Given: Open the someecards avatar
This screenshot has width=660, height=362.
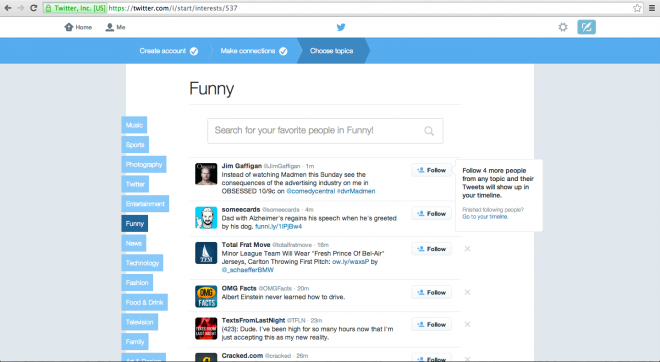Looking at the screenshot, I should coord(206,218).
